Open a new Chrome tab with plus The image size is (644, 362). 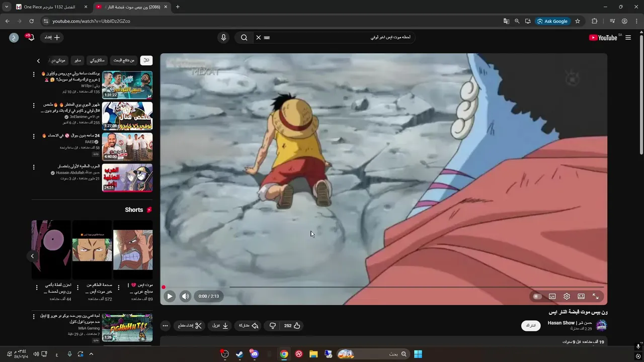pyautogui.click(x=178, y=7)
